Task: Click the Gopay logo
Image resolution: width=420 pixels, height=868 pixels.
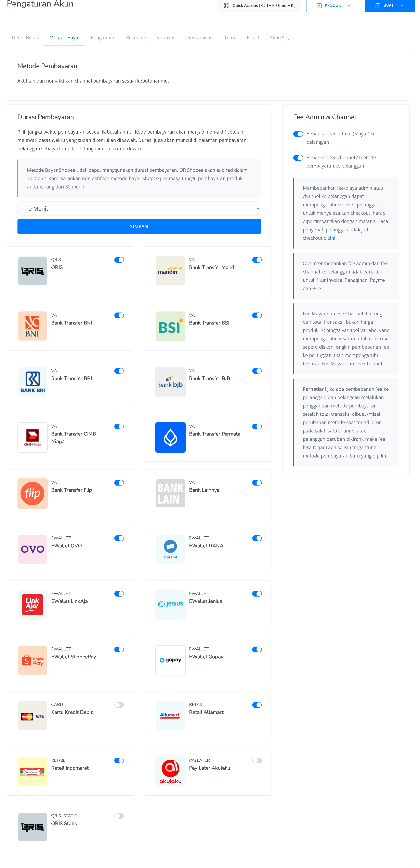Action: click(x=170, y=660)
